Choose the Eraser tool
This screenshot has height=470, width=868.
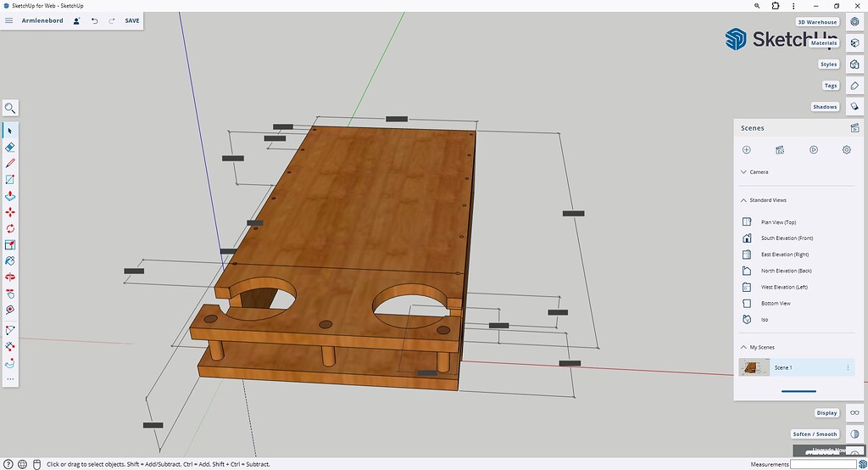pos(10,147)
